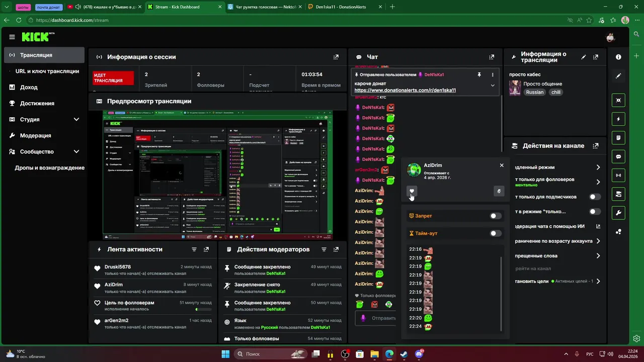Image resolution: width=644 pixels, height=362 pixels.
Task: Toggle the broadcast signal widget icon
Action: [618, 175]
